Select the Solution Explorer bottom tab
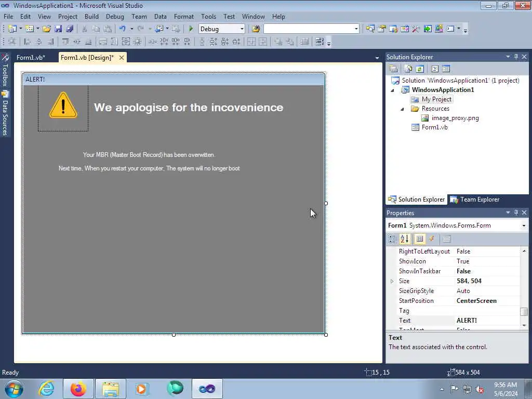The image size is (532, 399). point(417,199)
